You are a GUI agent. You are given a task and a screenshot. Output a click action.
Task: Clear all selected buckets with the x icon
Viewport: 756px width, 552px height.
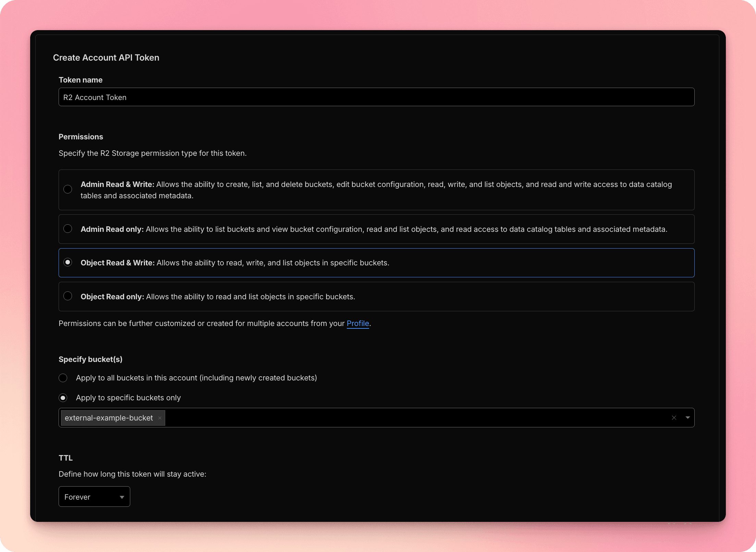pyautogui.click(x=674, y=418)
